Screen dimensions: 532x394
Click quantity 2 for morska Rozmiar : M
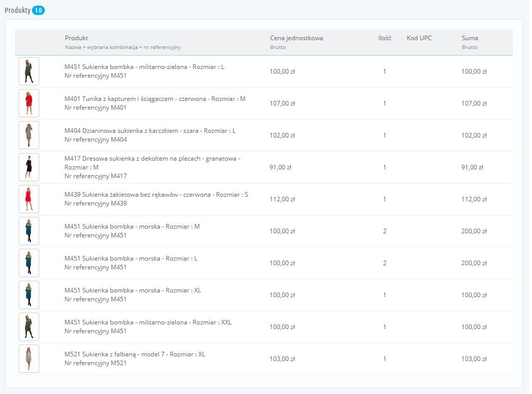(x=385, y=231)
